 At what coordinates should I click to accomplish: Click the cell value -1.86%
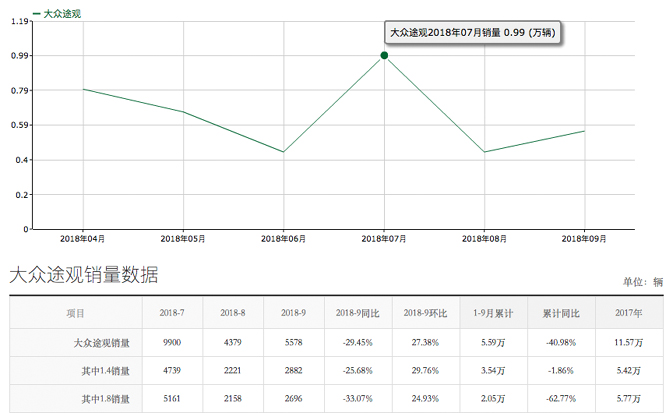(x=561, y=371)
